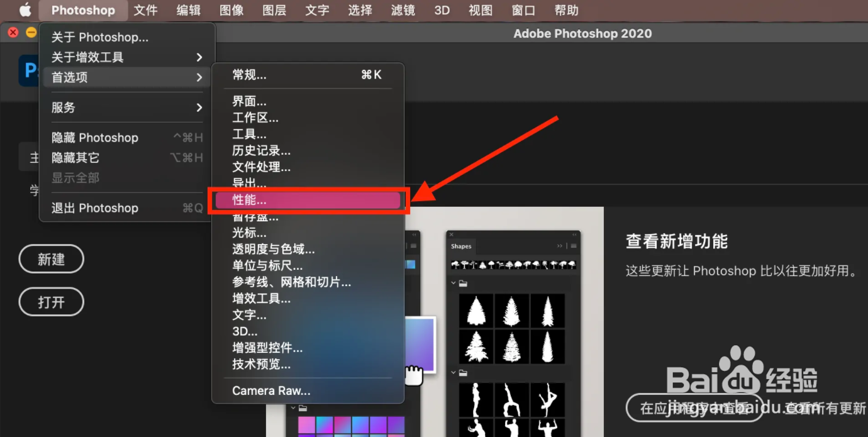868x437 pixels.
Task: Open the Apple menu
Action: click(x=25, y=10)
